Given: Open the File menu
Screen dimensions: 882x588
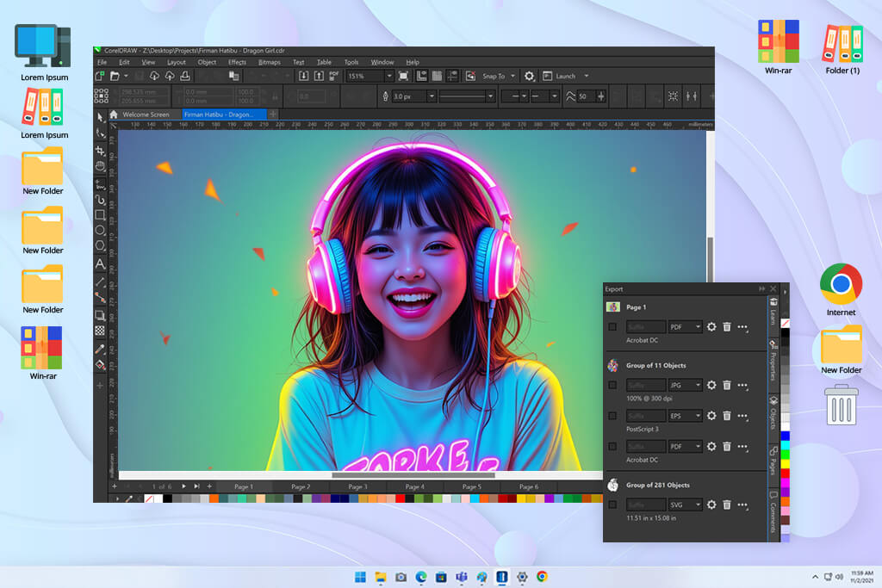Looking at the screenshot, I should 102,62.
